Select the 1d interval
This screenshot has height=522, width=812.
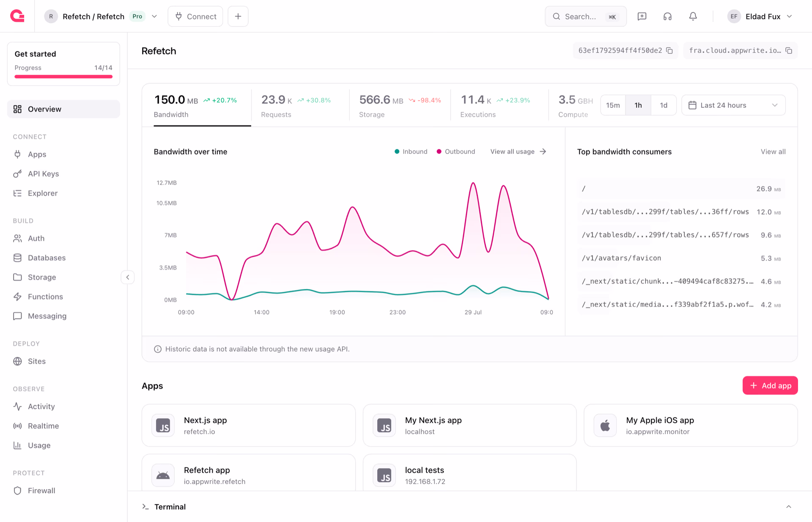pos(664,105)
